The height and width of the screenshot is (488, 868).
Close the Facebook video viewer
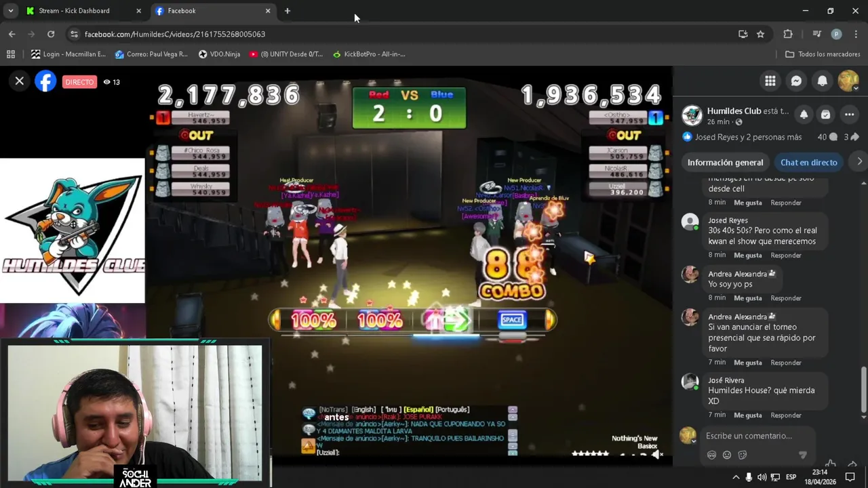tap(19, 81)
